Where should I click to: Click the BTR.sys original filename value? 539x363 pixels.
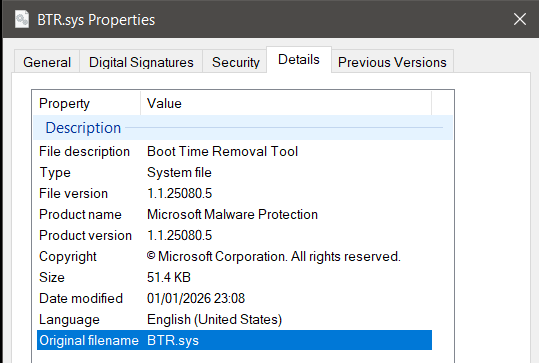(173, 341)
